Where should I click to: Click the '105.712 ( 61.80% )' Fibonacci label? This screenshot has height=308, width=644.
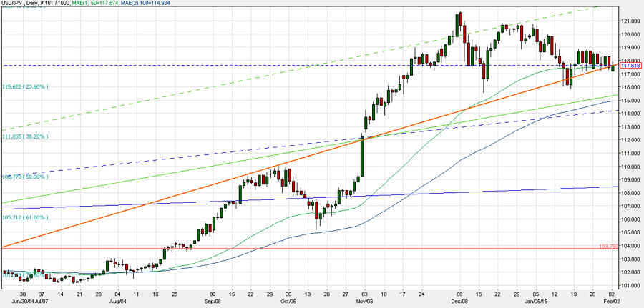pos(25,217)
